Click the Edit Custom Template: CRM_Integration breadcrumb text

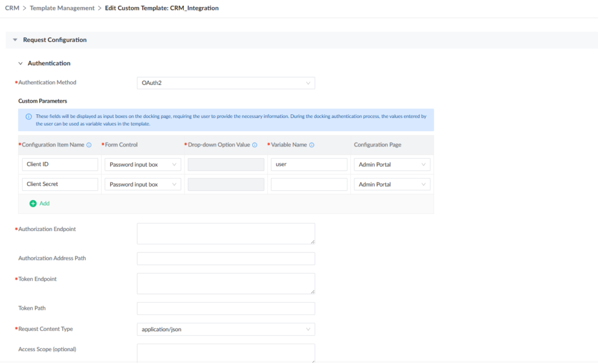(x=162, y=8)
